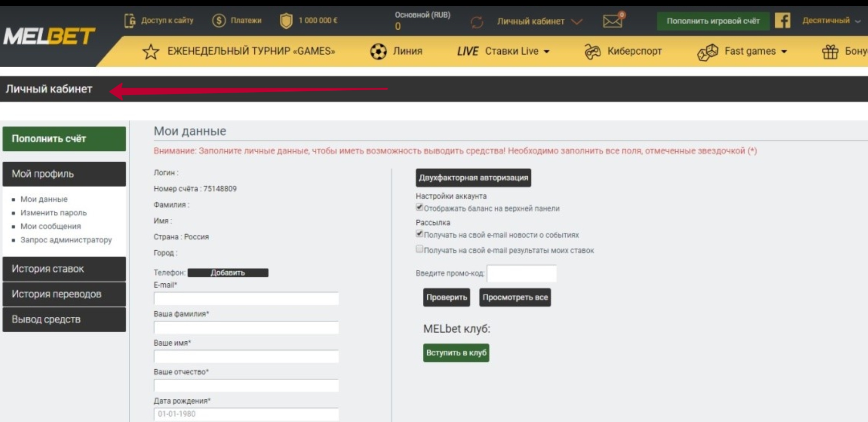Image resolution: width=868 pixels, height=422 pixels.
Task: Click Двухфакторная авторизация button
Action: pyautogui.click(x=473, y=178)
